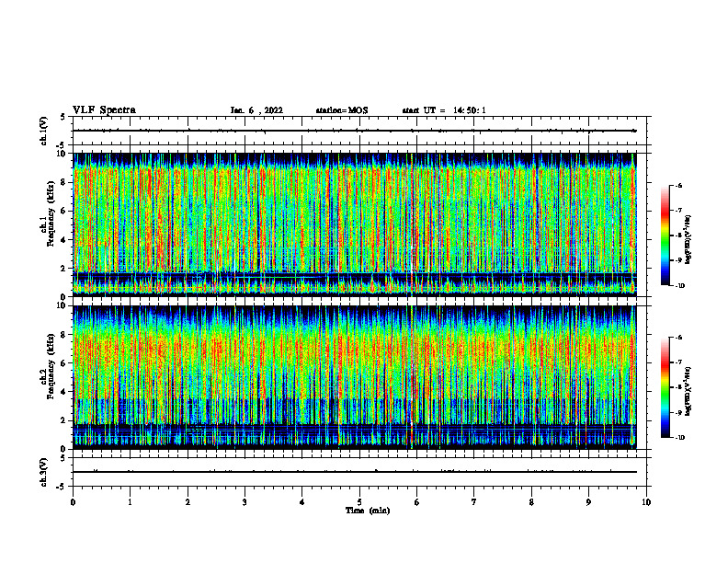Click the "-5" tick on ch.3(V) axis
Screen dimensions: 728x563
coord(63,487)
